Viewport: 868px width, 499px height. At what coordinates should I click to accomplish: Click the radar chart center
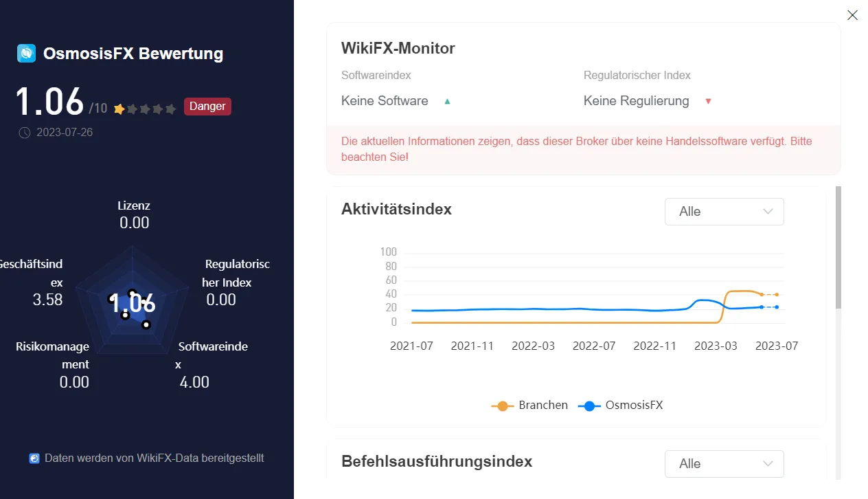pyautogui.click(x=133, y=303)
